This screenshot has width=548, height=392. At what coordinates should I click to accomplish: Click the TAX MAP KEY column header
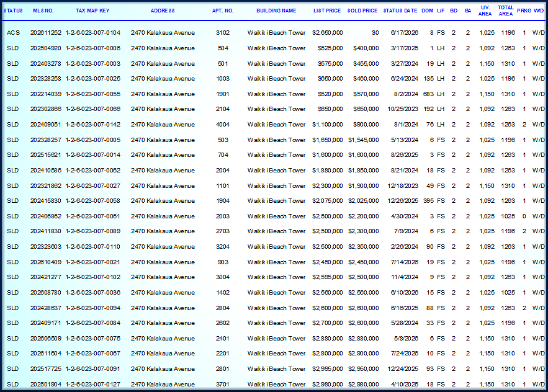[92, 11]
